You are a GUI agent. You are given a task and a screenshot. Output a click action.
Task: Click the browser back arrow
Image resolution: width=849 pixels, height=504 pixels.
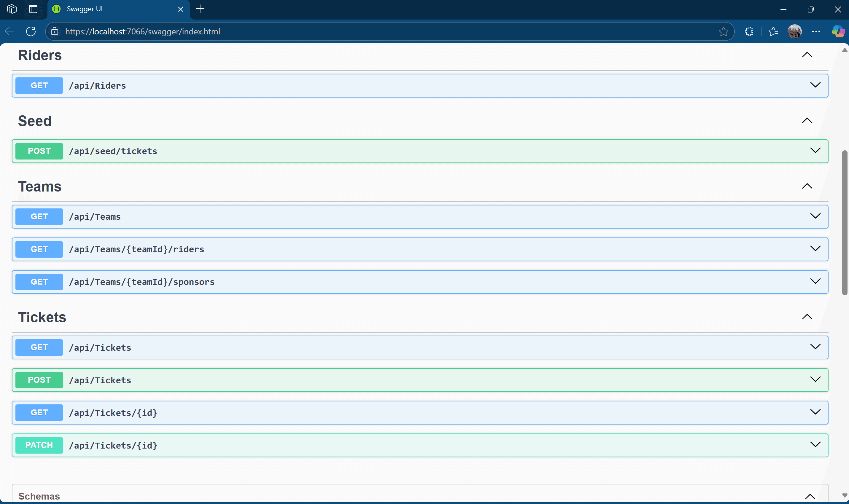click(x=9, y=32)
